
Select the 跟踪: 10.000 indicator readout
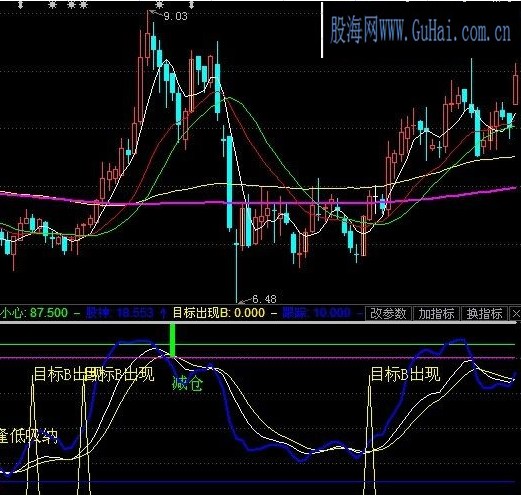click(316, 313)
